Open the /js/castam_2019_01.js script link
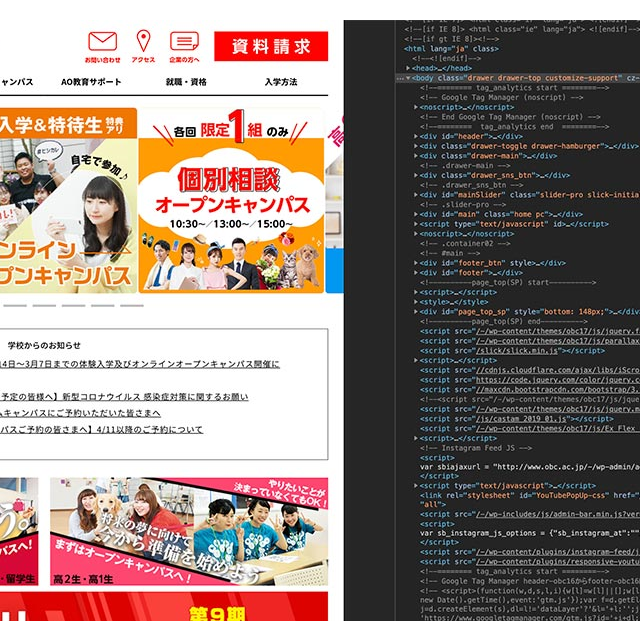 pyautogui.click(x=521, y=419)
